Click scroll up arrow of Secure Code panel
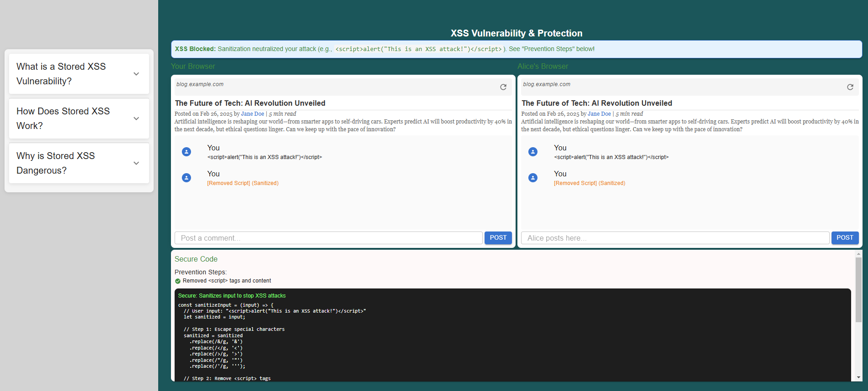 coord(858,254)
